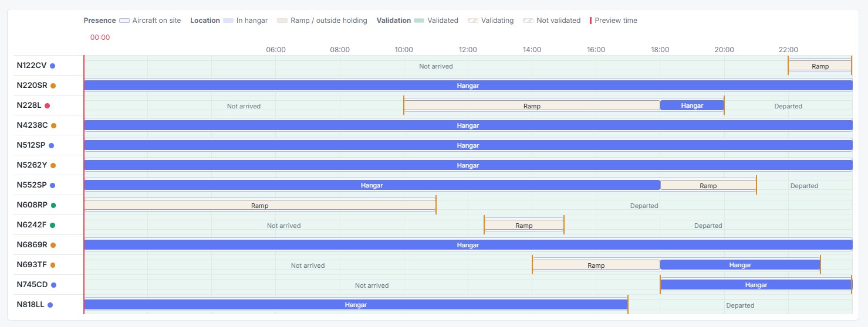Select the N608RP Ramp bar

click(260, 205)
